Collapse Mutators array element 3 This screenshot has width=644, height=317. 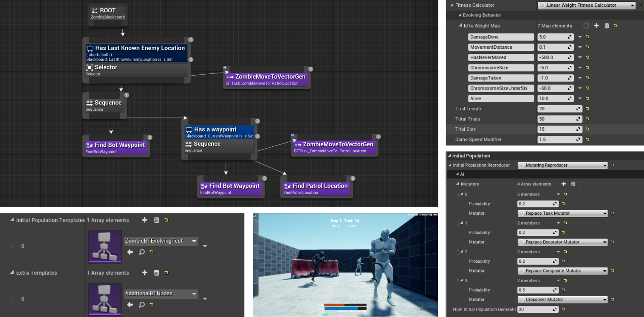coord(460,281)
